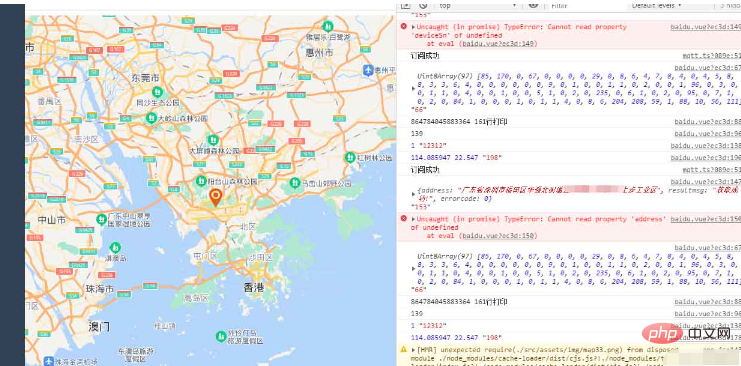Expand the 'address' TypeError stack trace
Screen dimensions: 741x366
coord(414,219)
